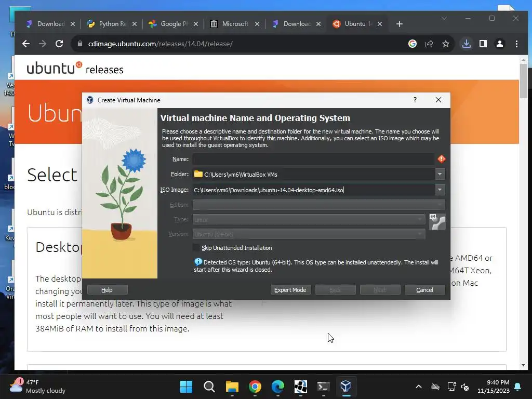The width and height of the screenshot is (532, 399).
Task: Check Skip Unattended Installation
Action: coord(196,248)
